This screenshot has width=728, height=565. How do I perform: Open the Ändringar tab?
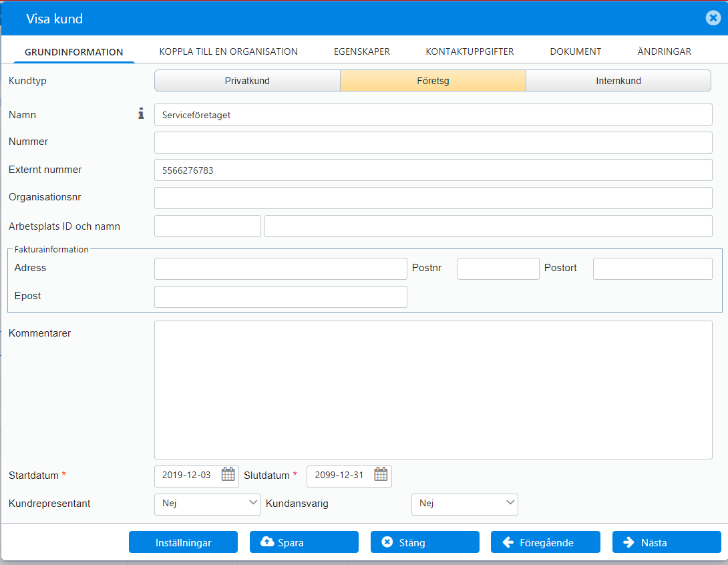click(665, 51)
